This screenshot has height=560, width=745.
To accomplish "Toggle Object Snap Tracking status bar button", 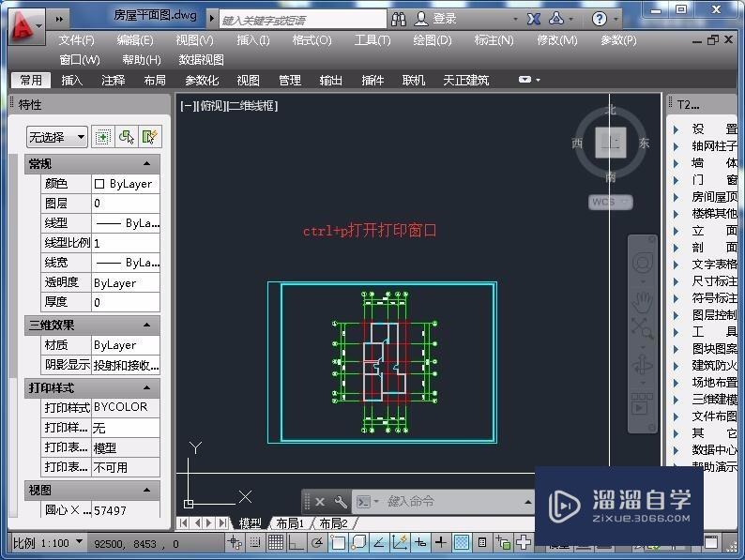I will [x=379, y=542].
